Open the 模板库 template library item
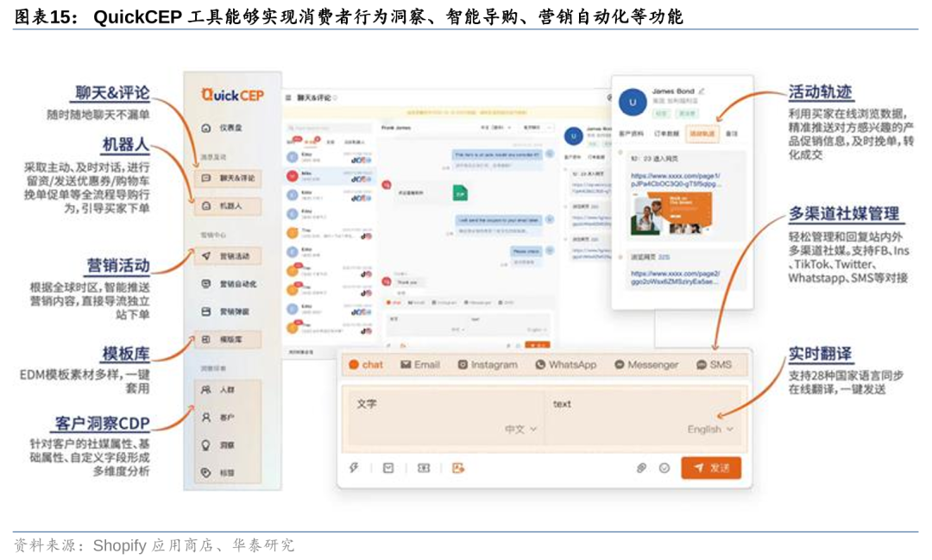 [228, 339]
